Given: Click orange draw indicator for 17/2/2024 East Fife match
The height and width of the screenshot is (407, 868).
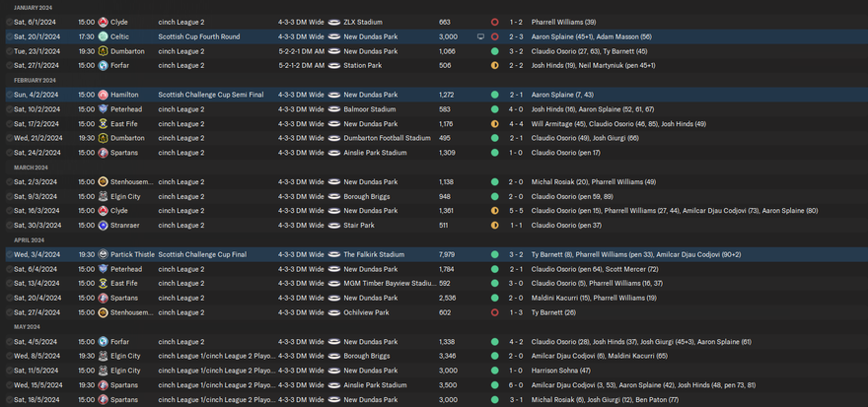Looking at the screenshot, I should (x=494, y=124).
